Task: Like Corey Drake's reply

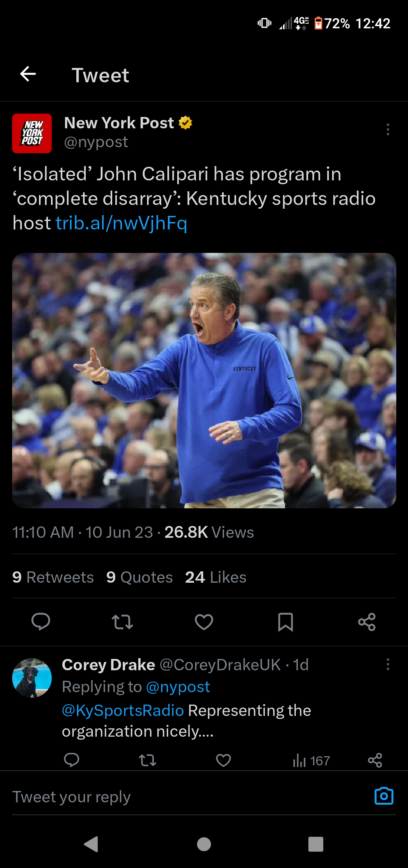Action: (x=223, y=760)
